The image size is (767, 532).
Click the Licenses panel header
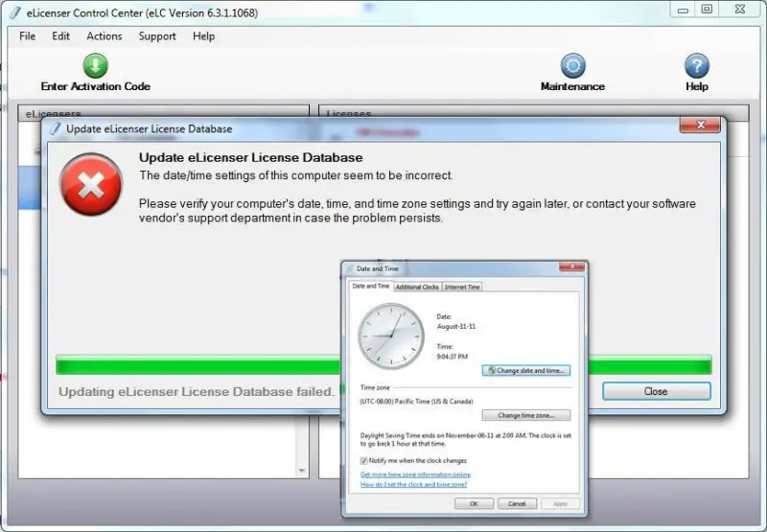pyautogui.click(x=534, y=113)
